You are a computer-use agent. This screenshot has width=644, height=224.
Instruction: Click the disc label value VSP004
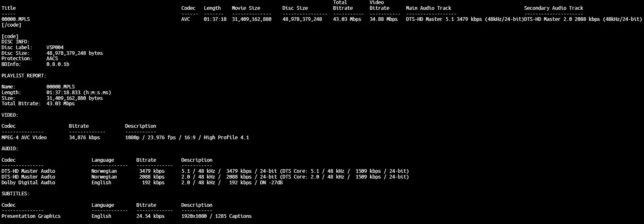coord(55,48)
